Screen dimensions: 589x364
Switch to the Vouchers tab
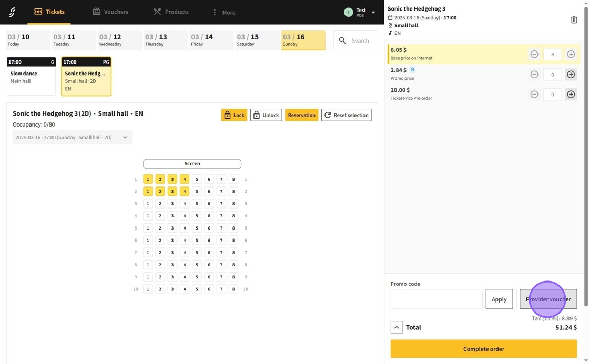click(x=110, y=12)
